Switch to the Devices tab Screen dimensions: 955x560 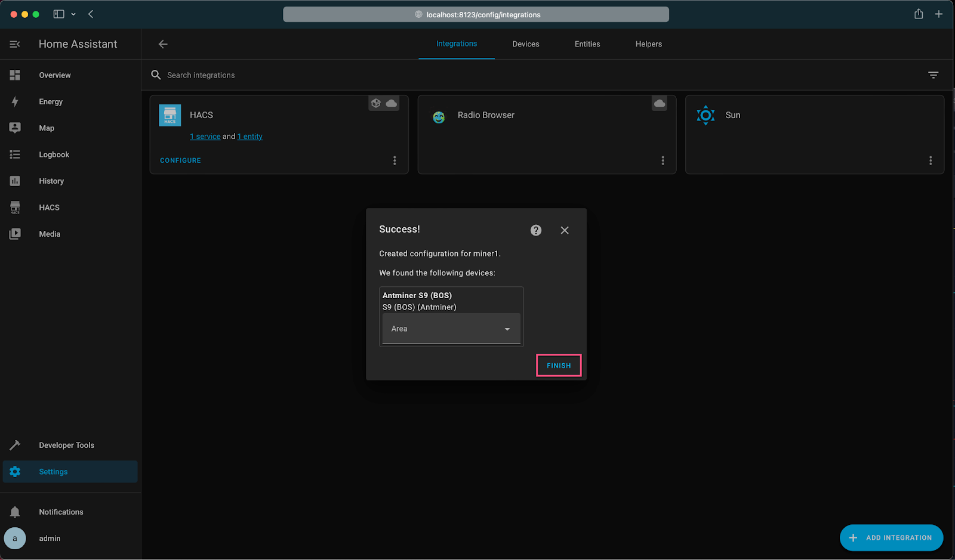[526, 44]
